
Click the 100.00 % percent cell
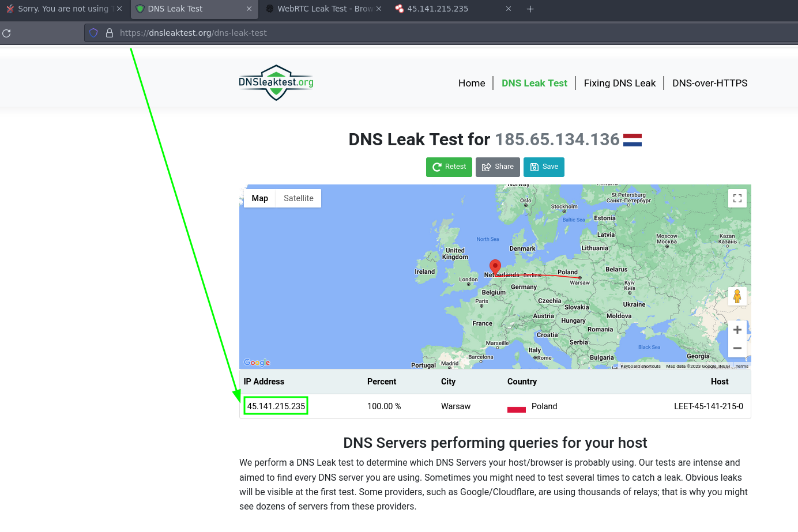[x=384, y=406]
